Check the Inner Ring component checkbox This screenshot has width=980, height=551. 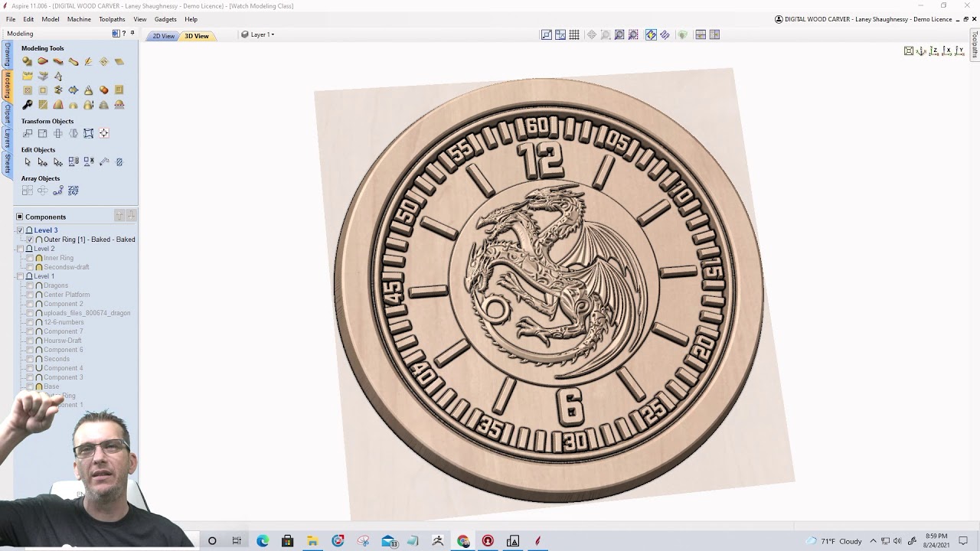pos(30,258)
